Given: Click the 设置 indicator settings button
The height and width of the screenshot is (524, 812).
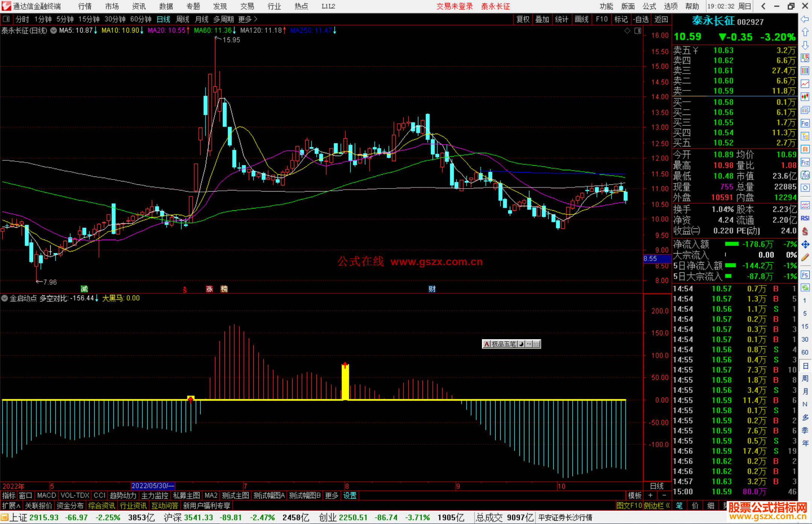Looking at the screenshot, I should tap(350, 495).
